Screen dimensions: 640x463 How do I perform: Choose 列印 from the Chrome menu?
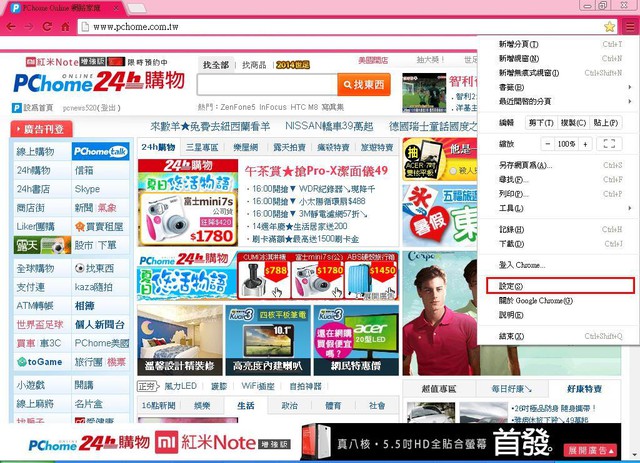560,194
